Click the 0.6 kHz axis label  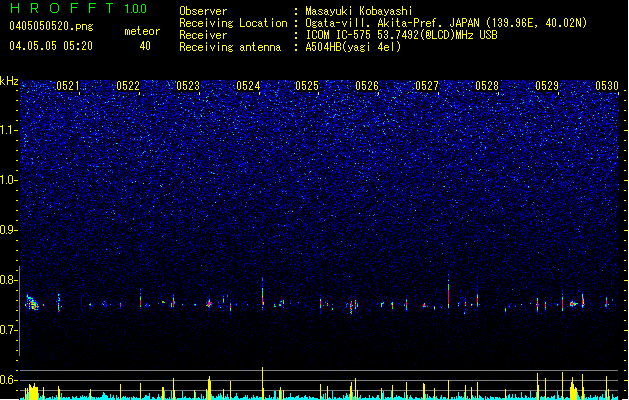8,380
